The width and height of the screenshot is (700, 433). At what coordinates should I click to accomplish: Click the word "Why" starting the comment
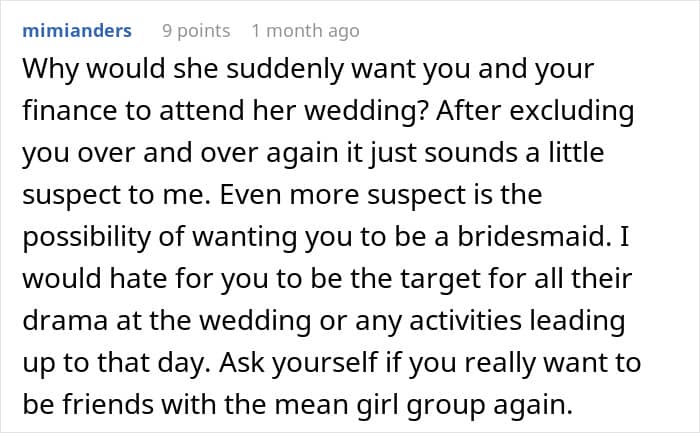[50, 69]
